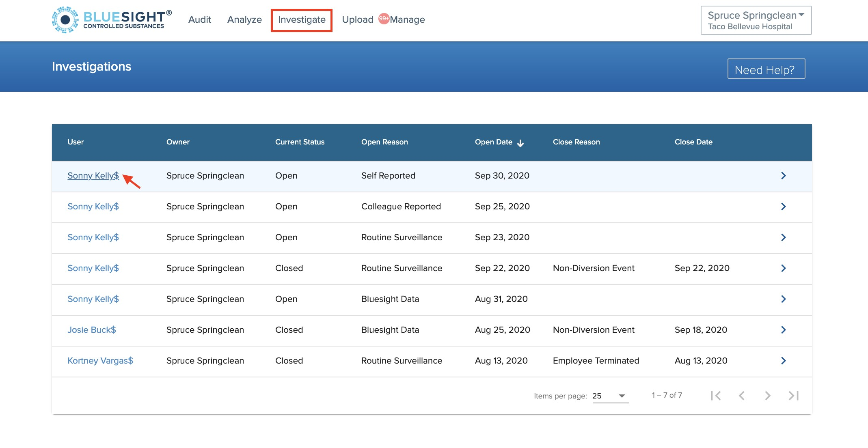The width and height of the screenshot is (868, 448).
Task: Click the 99+ notification badge
Action: [x=383, y=19]
